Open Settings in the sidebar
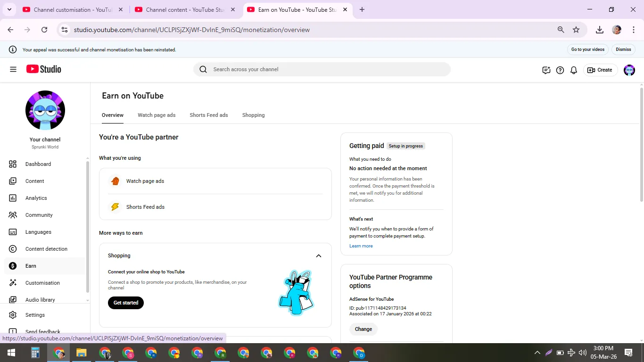Image resolution: width=644 pixels, height=362 pixels. [45, 315]
